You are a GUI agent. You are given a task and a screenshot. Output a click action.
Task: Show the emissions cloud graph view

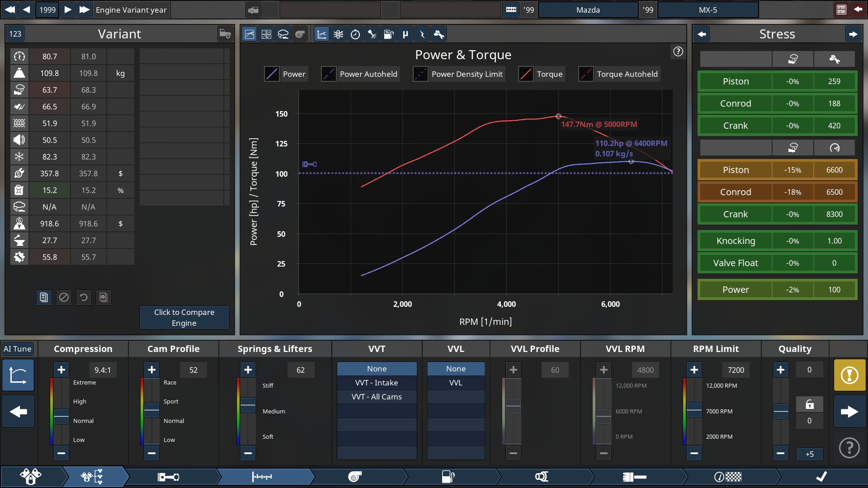tap(283, 34)
